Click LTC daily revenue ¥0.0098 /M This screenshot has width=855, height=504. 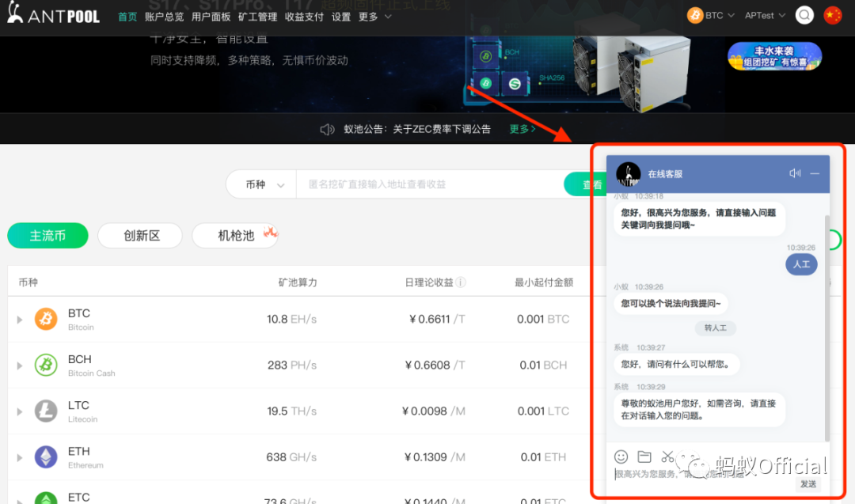click(434, 411)
